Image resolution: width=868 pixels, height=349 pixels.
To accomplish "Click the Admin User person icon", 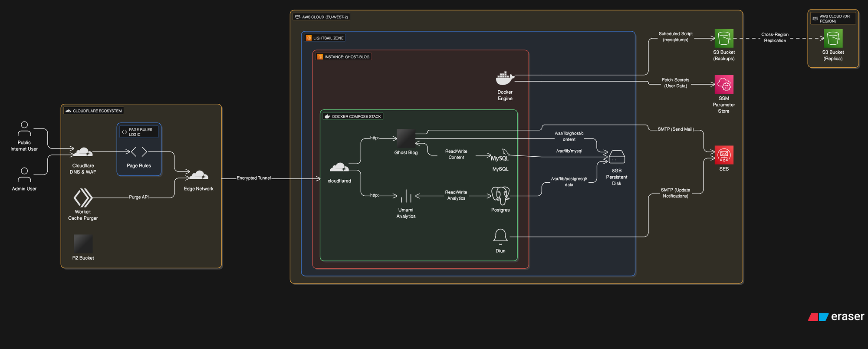I will tap(24, 175).
